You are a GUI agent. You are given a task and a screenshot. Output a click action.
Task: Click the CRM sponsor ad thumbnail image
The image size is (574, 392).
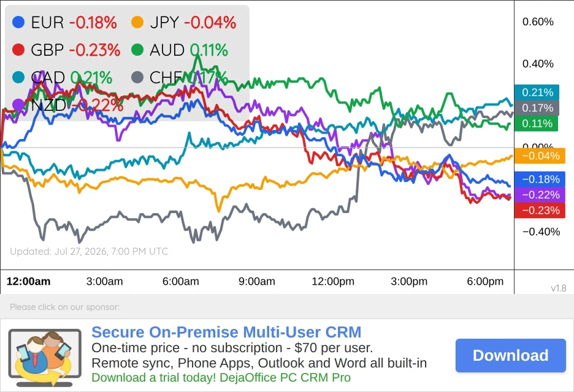click(45, 358)
